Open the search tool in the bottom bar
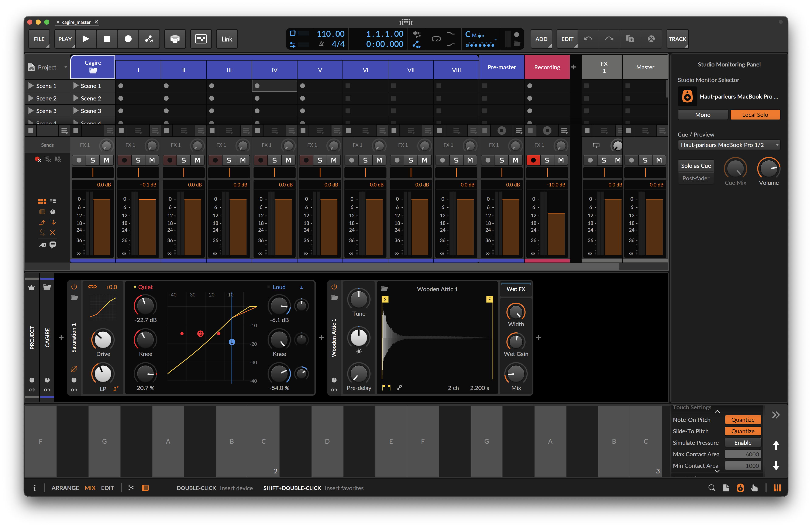The height and width of the screenshot is (528, 812). [712, 488]
